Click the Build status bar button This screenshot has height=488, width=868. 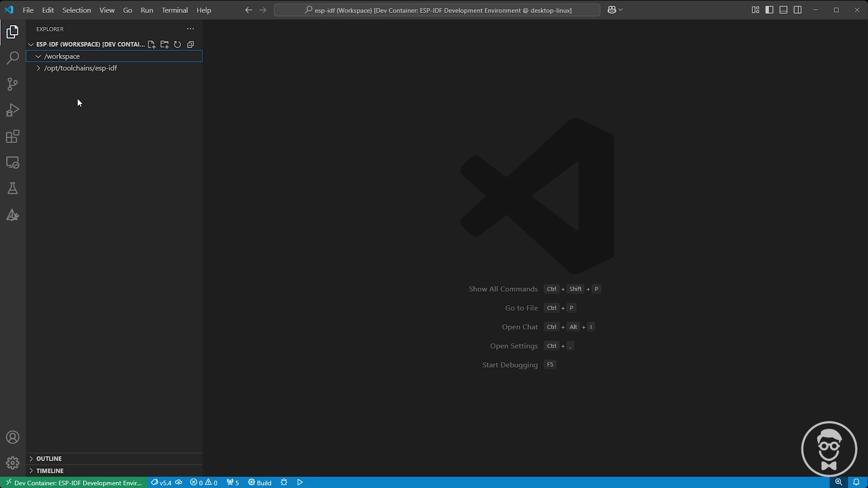[x=260, y=483]
